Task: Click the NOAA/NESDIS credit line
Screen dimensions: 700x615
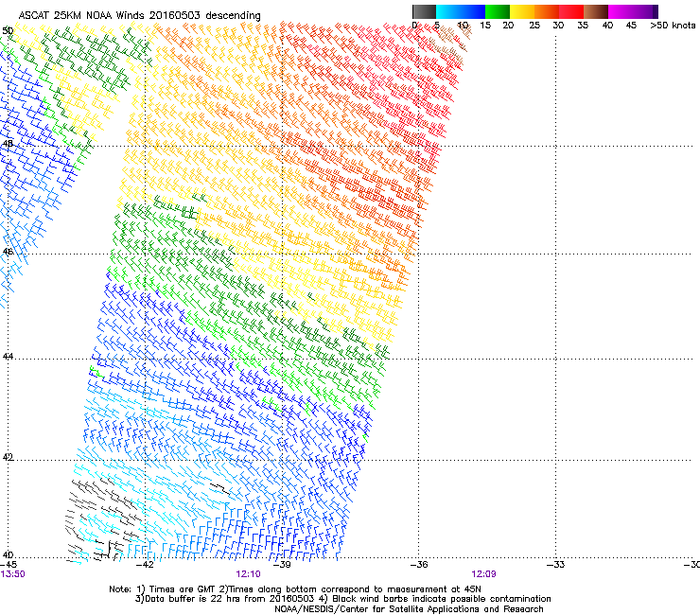Action: (409, 609)
